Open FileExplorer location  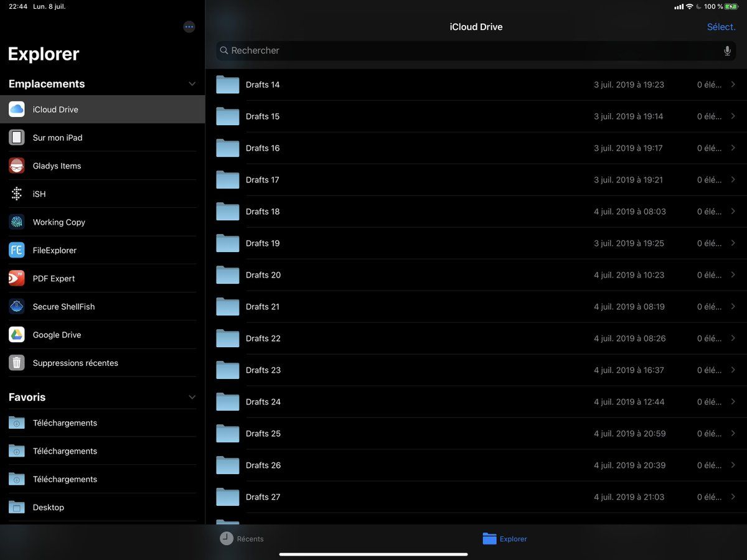pos(54,250)
